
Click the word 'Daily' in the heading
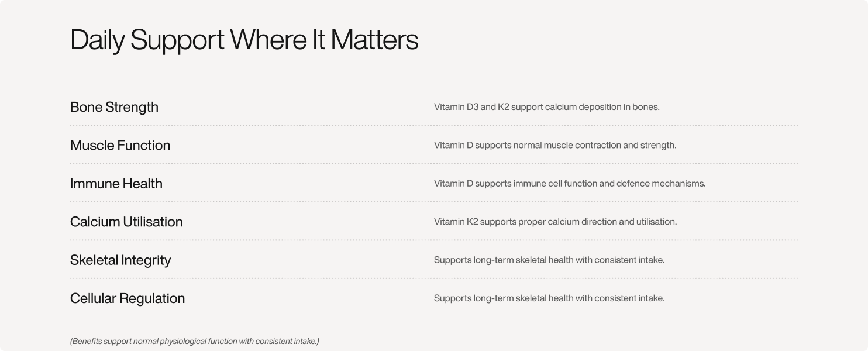point(98,41)
